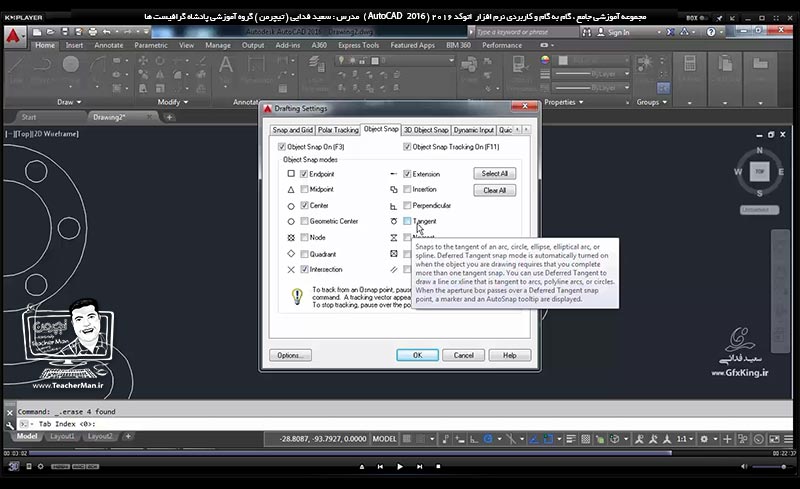
Task: Open the Parametric ribbon tab
Action: [151, 45]
